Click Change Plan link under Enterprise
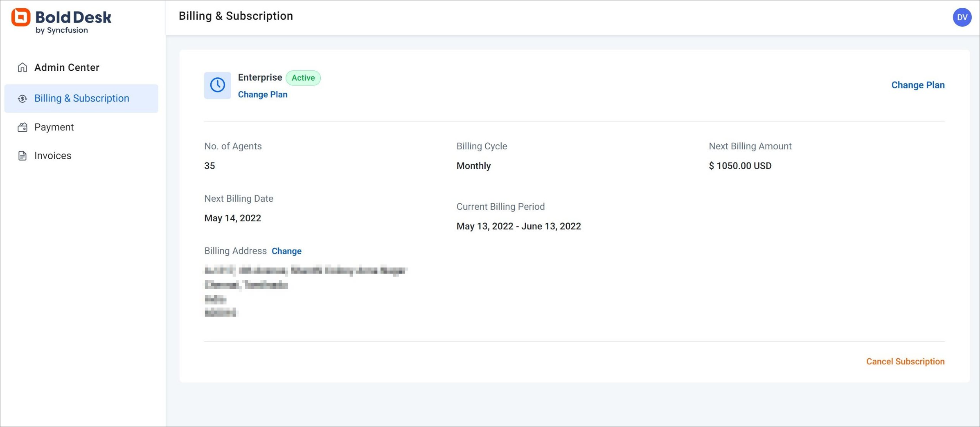 click(x=263, y=94)
